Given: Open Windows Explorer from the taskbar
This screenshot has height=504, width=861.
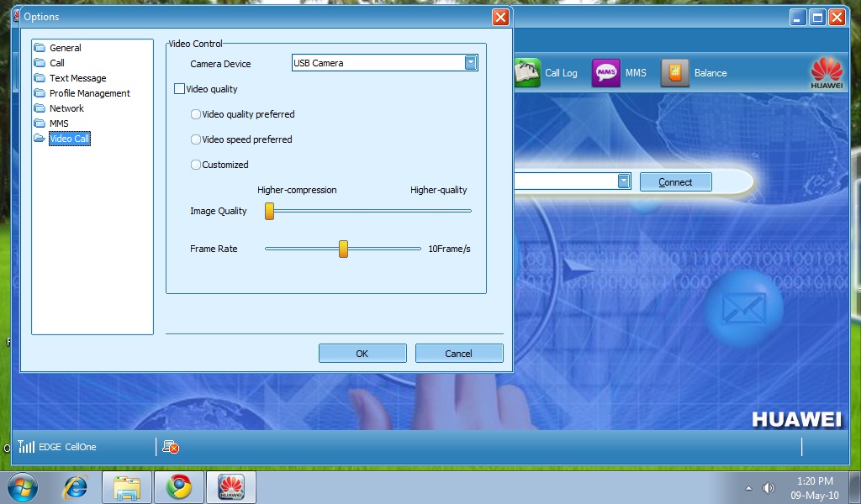Looking at the screenshot, I should (x=127, y=487).
